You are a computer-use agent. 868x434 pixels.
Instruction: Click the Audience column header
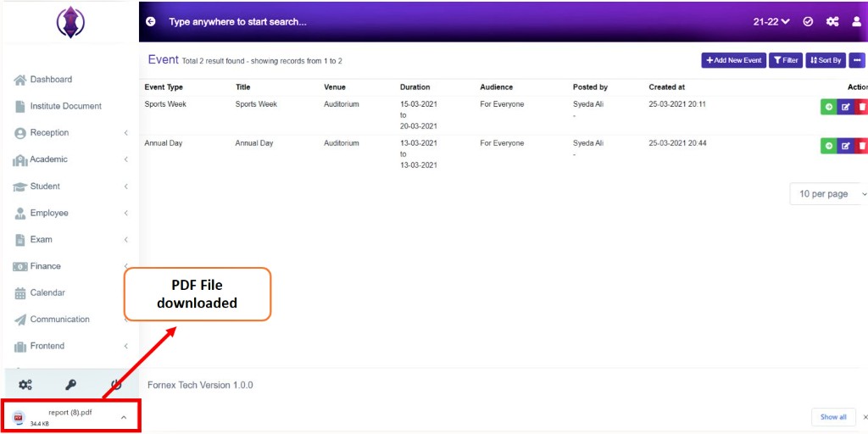pyautogui.click(x=496, y=87)
